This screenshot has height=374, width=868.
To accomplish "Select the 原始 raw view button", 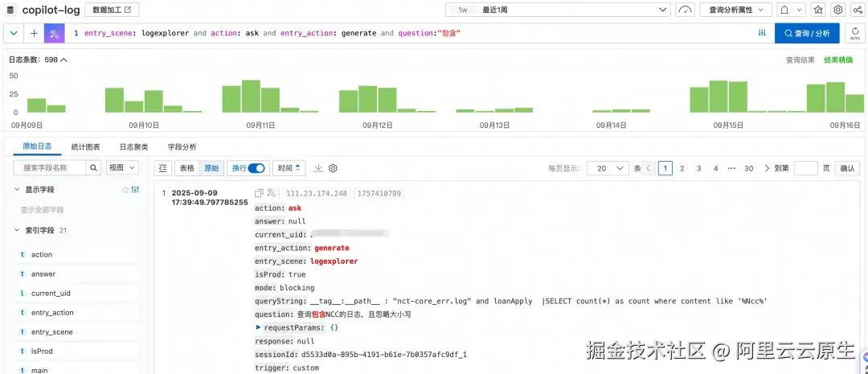I will click(211, 168).
